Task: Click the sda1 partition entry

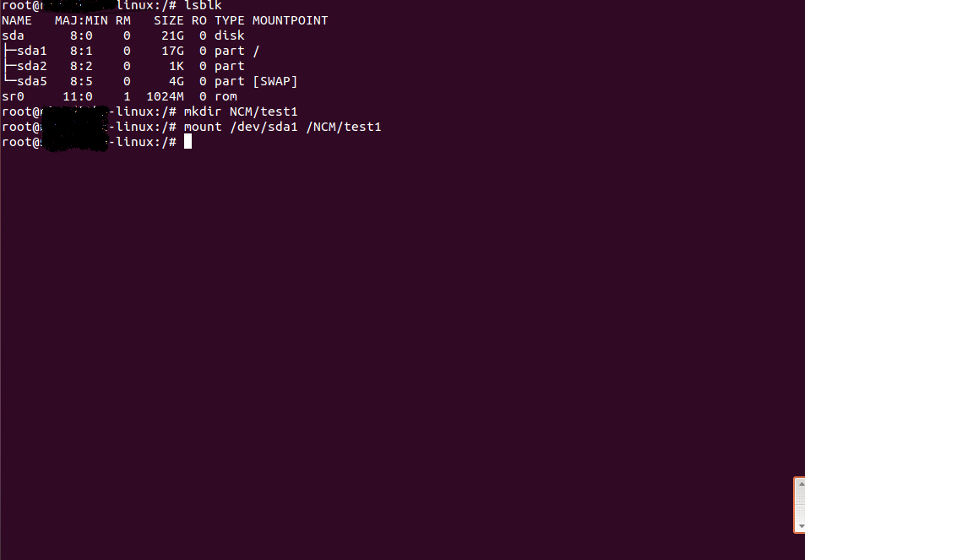Action: coord(31,51)
